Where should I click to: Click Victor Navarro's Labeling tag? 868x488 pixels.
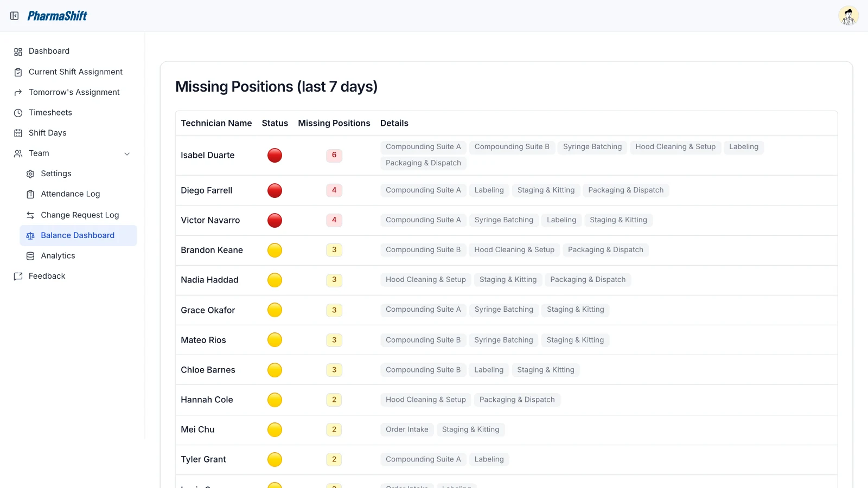[x=561, y=220]
